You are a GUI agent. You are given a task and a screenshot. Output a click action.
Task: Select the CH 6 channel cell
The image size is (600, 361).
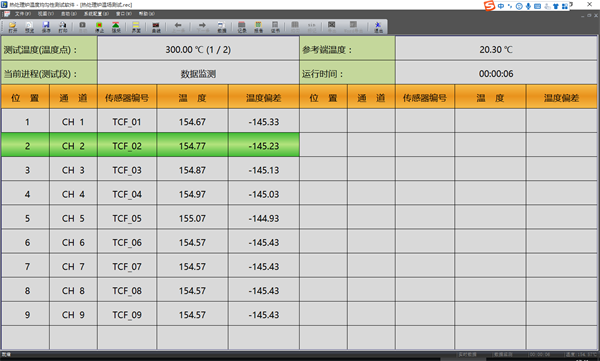pos(73,242)
